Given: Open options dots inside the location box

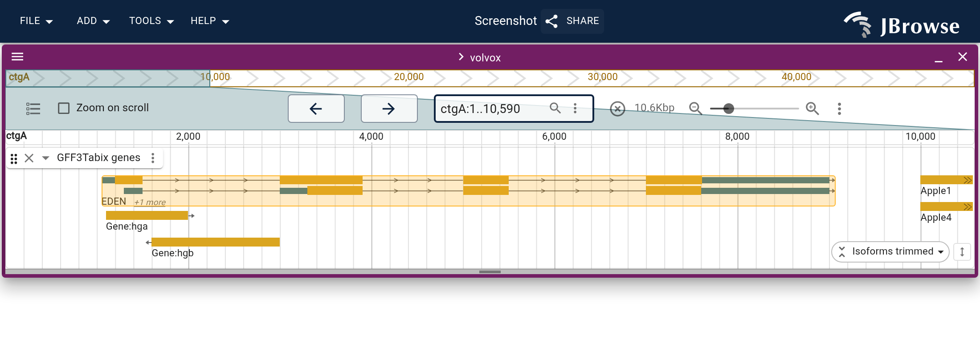Looking at the screenshot, I should coord(575,108).
